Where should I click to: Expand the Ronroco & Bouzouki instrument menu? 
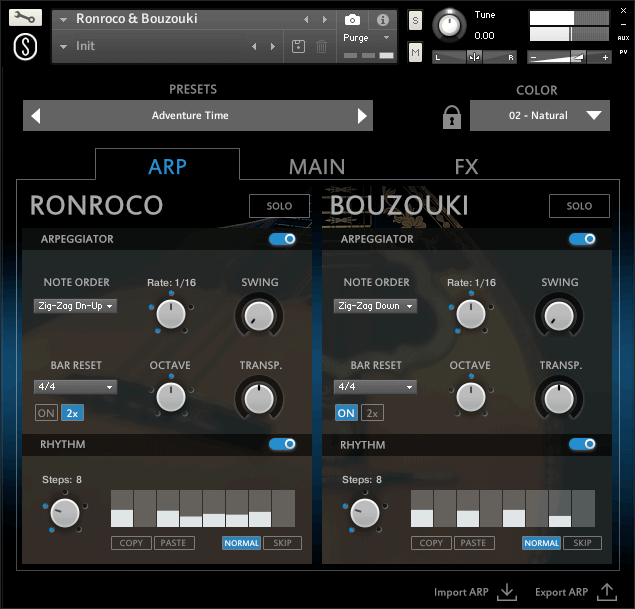(x=64, y=19)
